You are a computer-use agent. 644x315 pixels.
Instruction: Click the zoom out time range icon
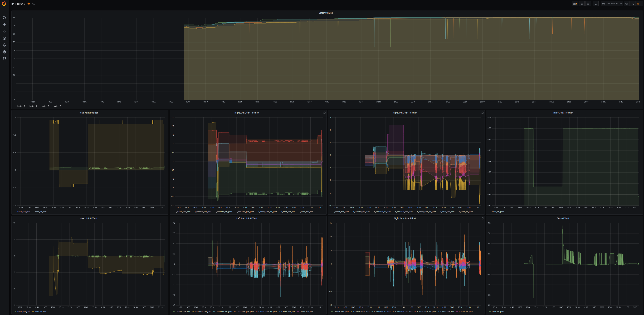tap(627, 4)
